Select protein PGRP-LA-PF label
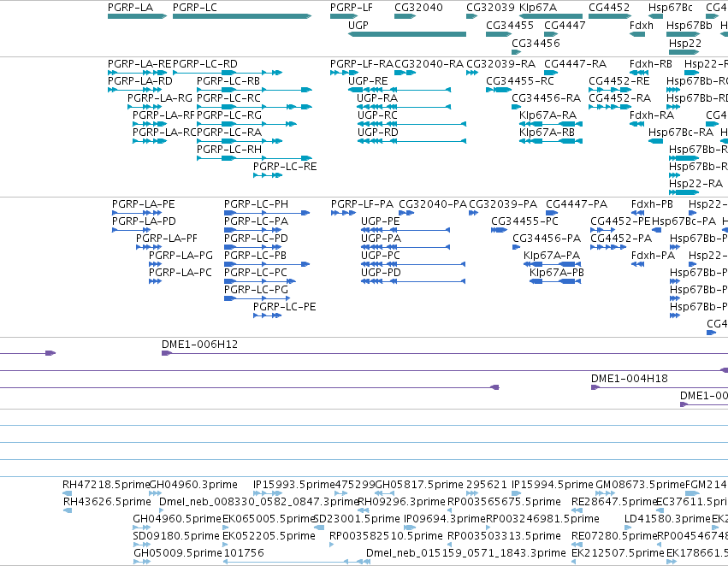Image resolution: width=728 pixels, height=566 pixels. 166,239
